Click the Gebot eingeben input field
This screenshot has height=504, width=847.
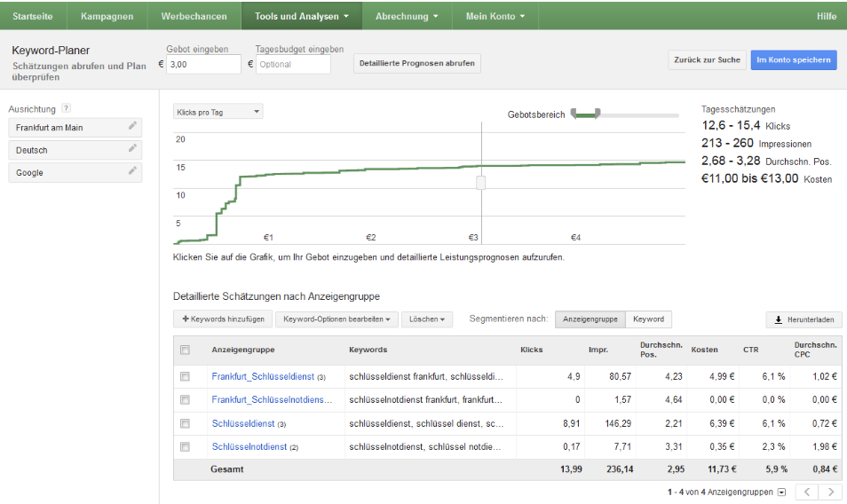[x=203, y=64]
